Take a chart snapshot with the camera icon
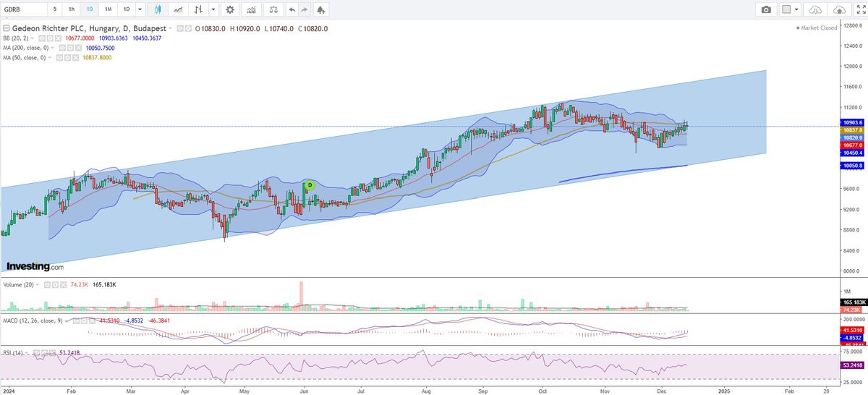 pyautogui.click(x=766, y=9)
